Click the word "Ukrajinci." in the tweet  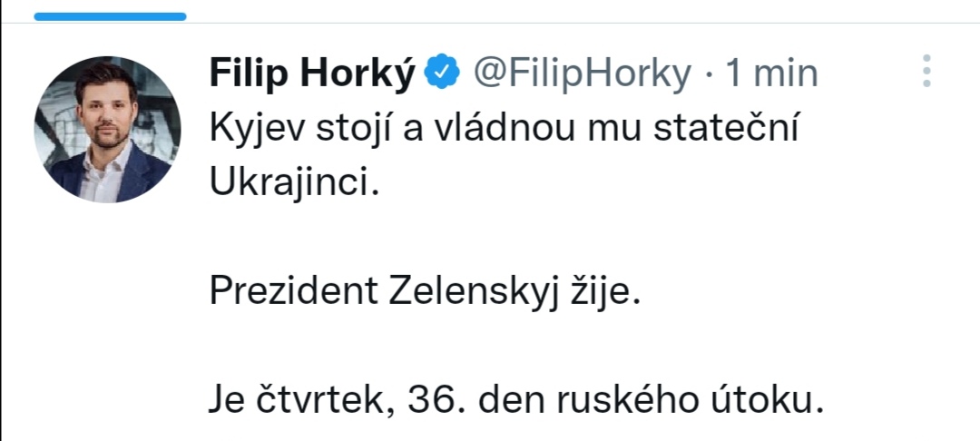(x=292, y=183)
